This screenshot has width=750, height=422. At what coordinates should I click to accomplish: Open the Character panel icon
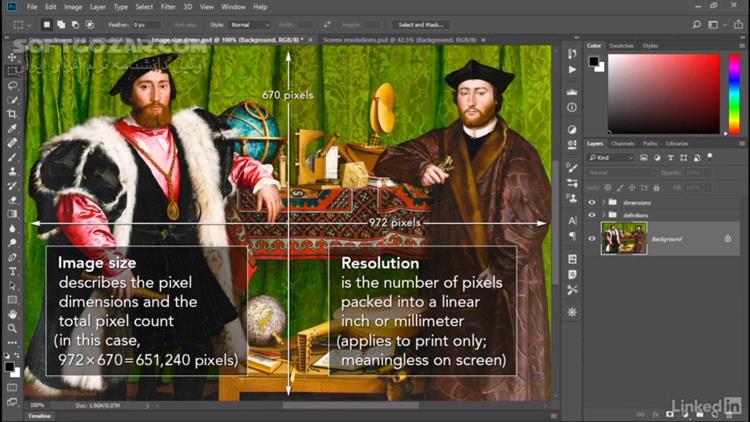(x=572, y=221)
